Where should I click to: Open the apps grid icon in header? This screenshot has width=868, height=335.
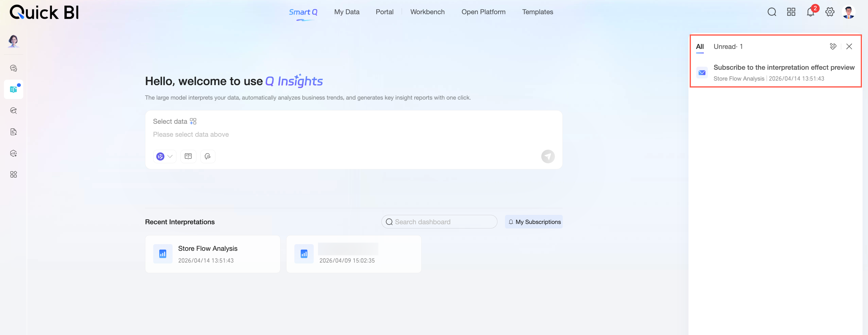click(791, 12)
